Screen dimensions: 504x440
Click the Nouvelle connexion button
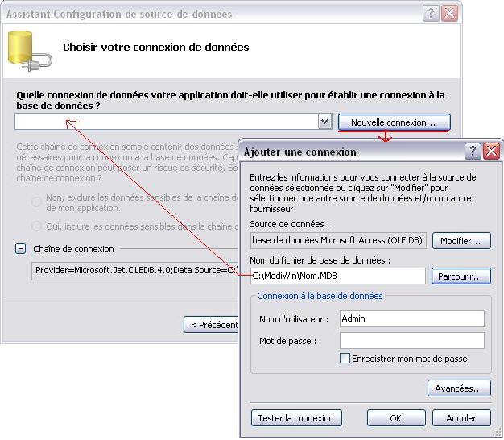[394, 122]
